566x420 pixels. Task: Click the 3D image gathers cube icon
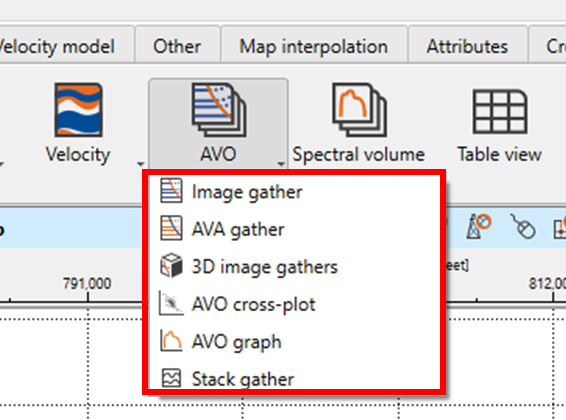171,265
